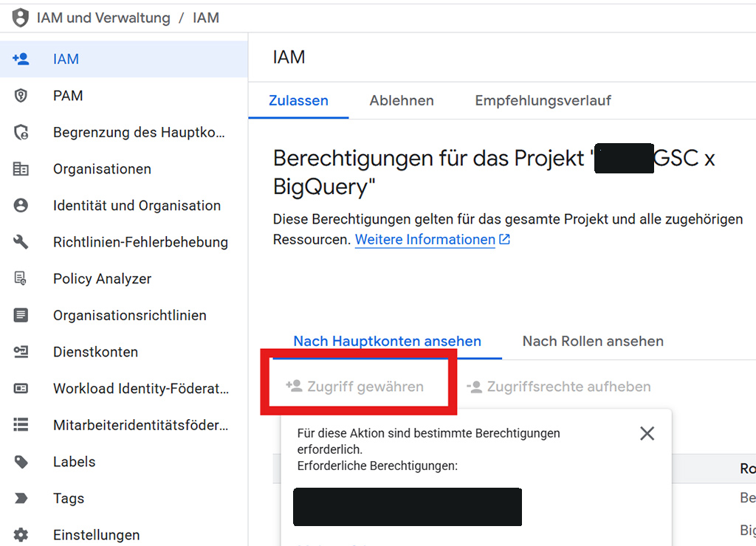Open Einstellungen in sidebar
The width and height of the screenshot is (756, 546).
[124, 534]
